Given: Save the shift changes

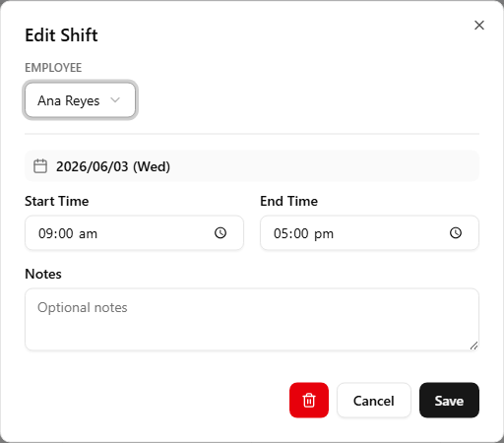Looking at the screenshot, I should click(x=449, y=401).
